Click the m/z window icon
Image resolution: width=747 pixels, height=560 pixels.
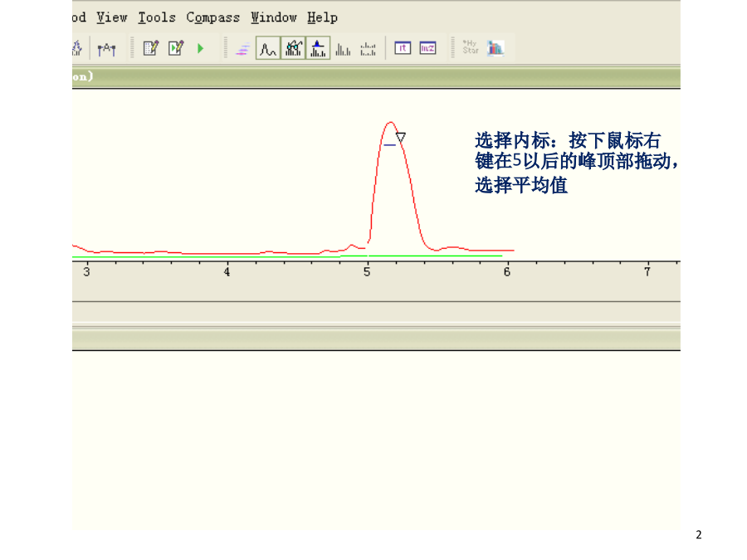427,48
